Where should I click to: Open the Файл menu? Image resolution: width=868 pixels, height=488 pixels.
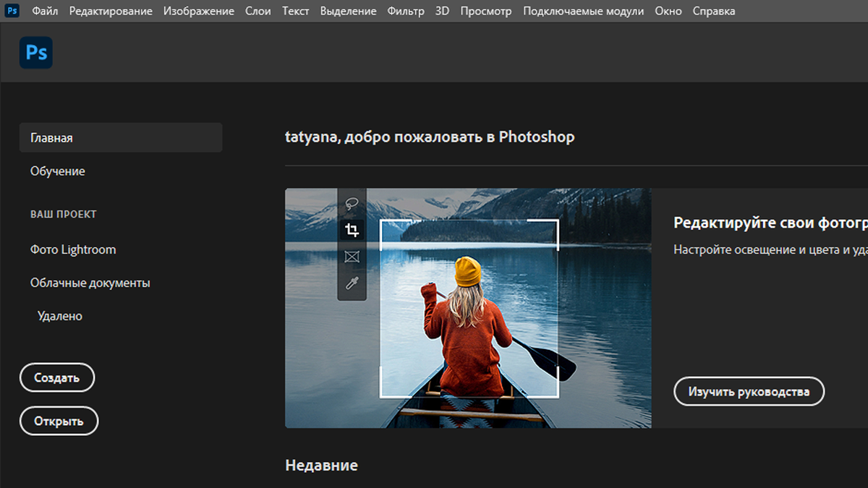[x=46, y=11]
